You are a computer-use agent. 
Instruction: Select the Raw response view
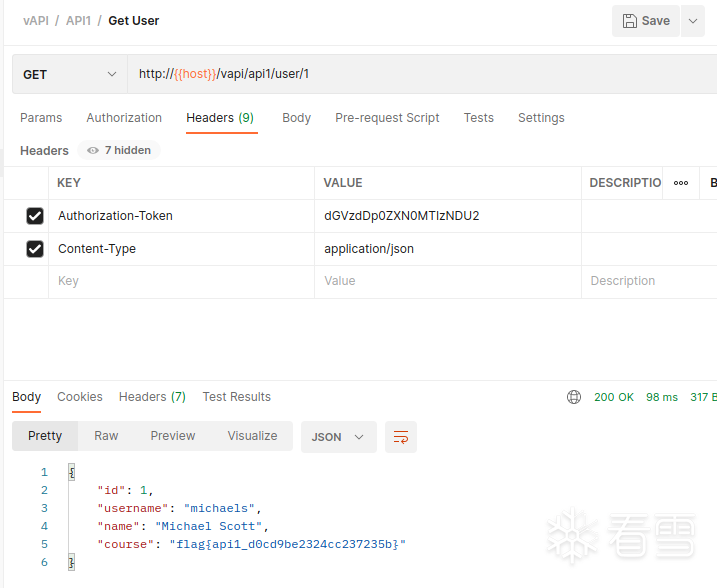[x=106, y=436]
